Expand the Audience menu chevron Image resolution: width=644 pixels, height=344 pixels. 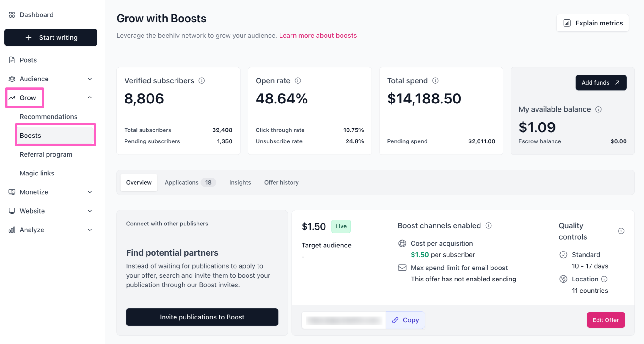[x=90, y=79]
